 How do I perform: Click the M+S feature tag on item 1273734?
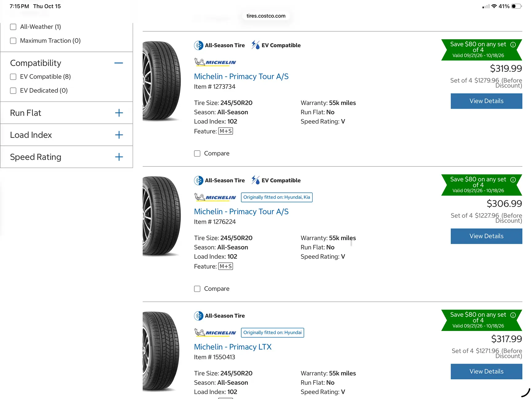click(226, 131)
